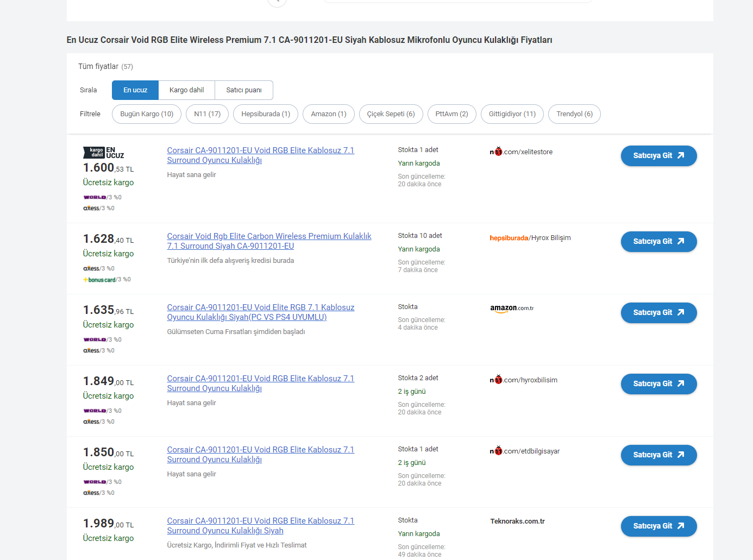Click 'Gülümseten Cuma Fırsatları şimdiden başladı' text
The height and width of the screenshot is (560, 753).
tap(236, 332)
